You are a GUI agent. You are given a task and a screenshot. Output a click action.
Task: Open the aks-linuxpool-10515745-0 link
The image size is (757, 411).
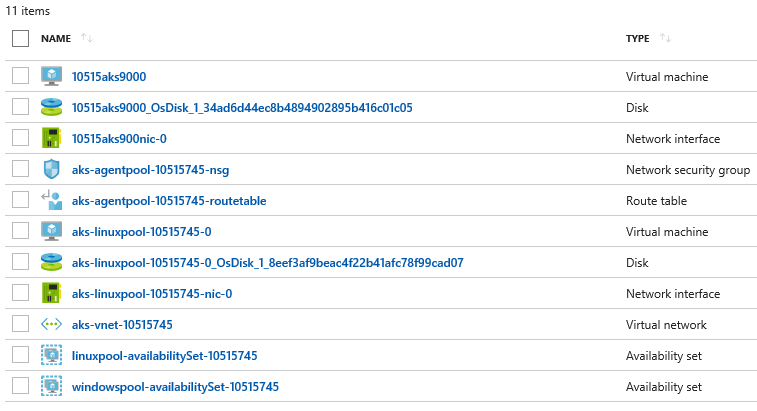(141, 232)
